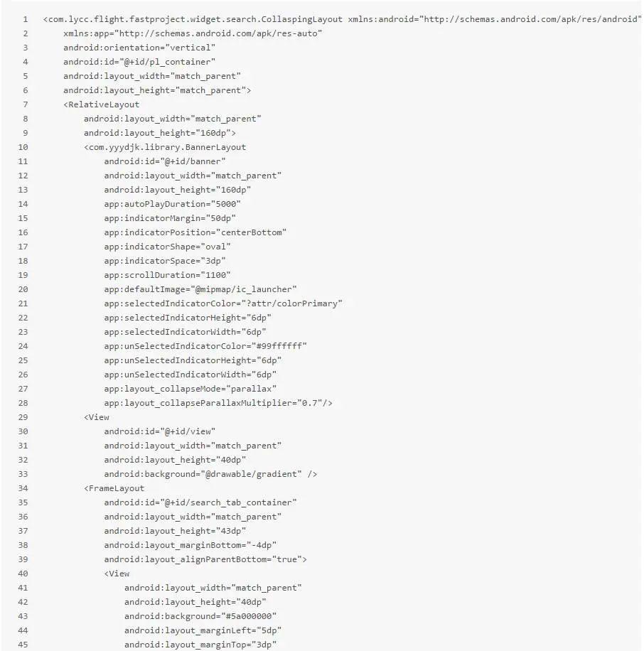This screenshot has width=644, height=651.
Task: Click the indicatorPosition="centerBottom" attribute
Action: point(195,232)
